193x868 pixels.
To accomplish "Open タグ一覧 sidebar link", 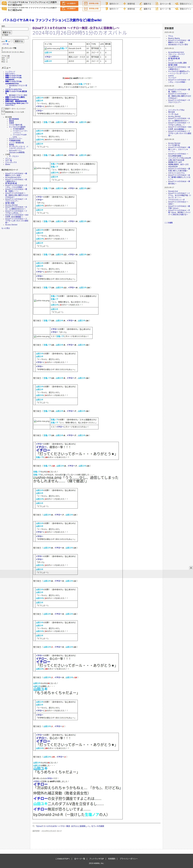I will coord(8,160).
